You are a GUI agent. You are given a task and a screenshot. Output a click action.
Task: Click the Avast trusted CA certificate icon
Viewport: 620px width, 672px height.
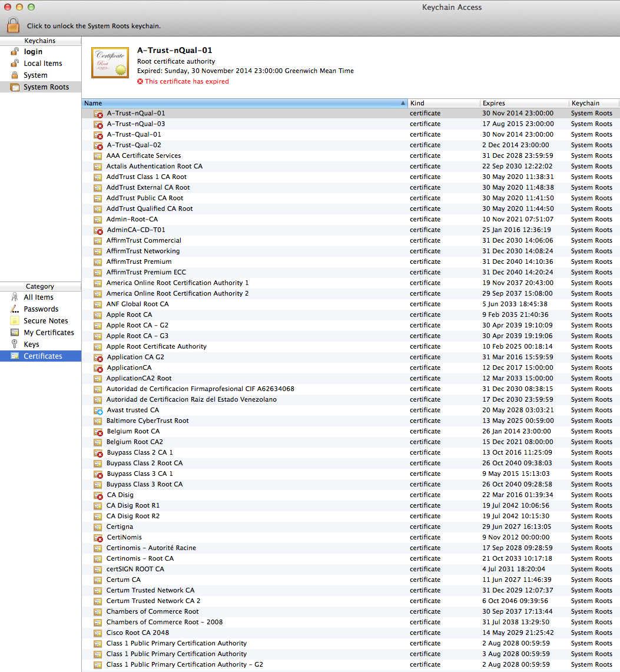point(98,411)
